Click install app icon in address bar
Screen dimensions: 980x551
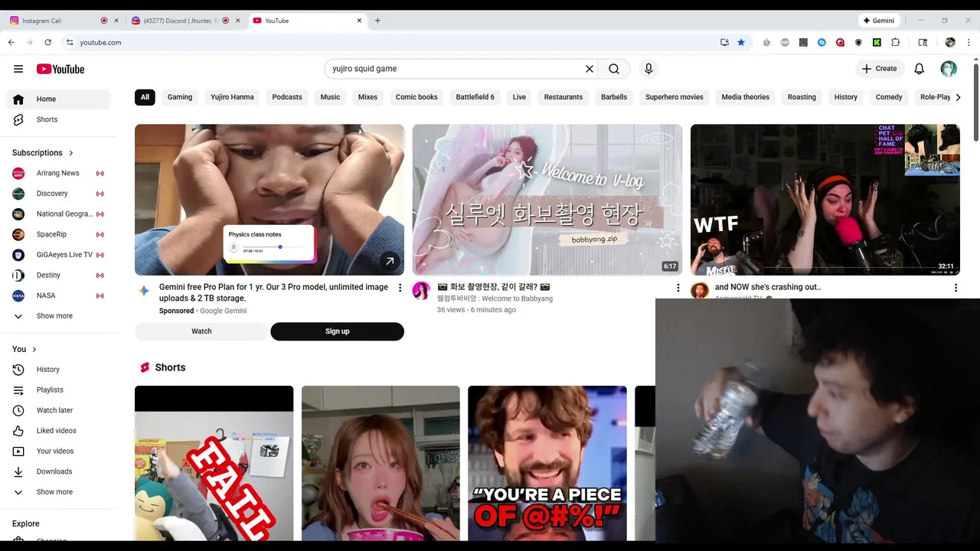tap(724, 42)
